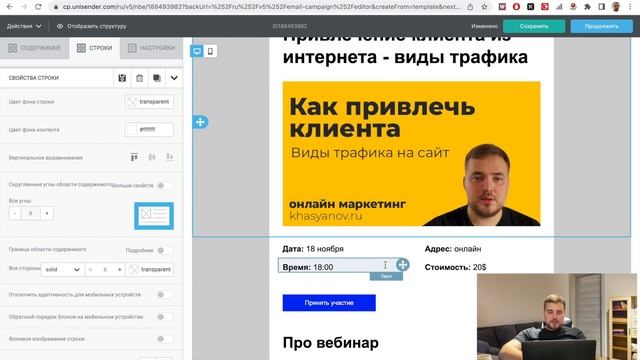Switch to mobile preview mode
Viewport: 640px width, 360px height.
[210, 51]
